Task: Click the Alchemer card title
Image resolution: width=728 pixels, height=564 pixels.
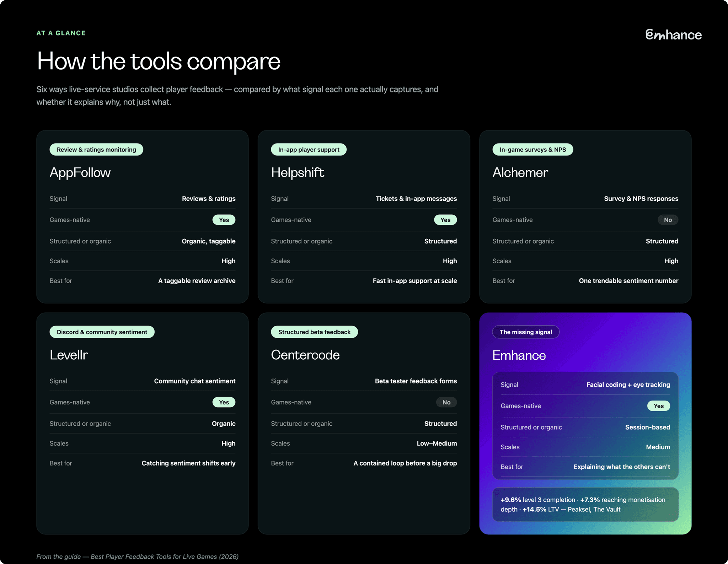Action: 520,172
